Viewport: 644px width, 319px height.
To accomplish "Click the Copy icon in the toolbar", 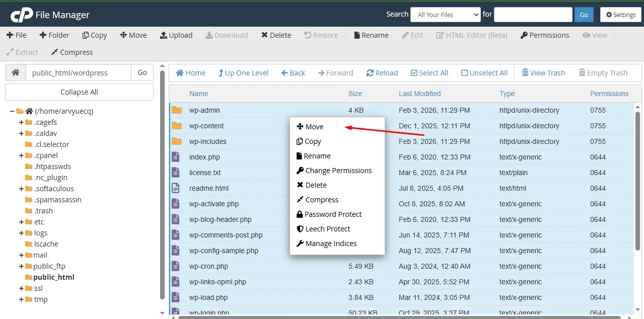I will click(x=94, y=35).
